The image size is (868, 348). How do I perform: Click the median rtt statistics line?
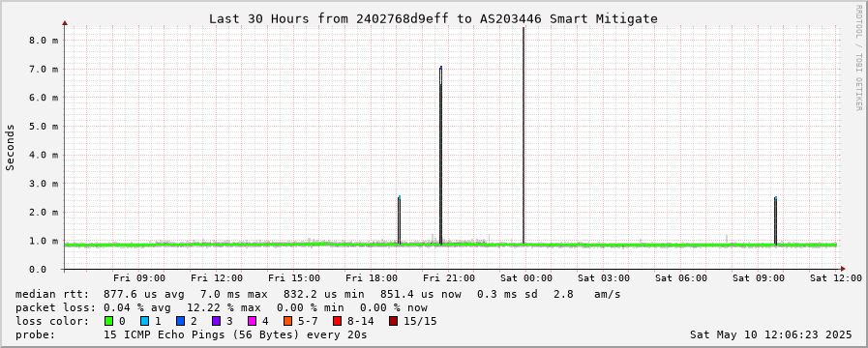coord(317,294)
